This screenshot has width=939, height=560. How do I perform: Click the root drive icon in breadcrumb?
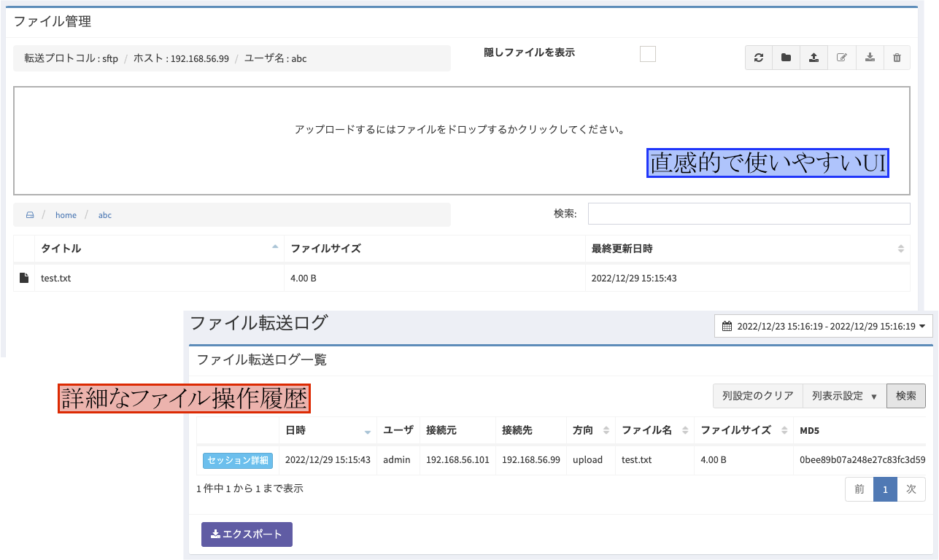click(x=30, y=215)
